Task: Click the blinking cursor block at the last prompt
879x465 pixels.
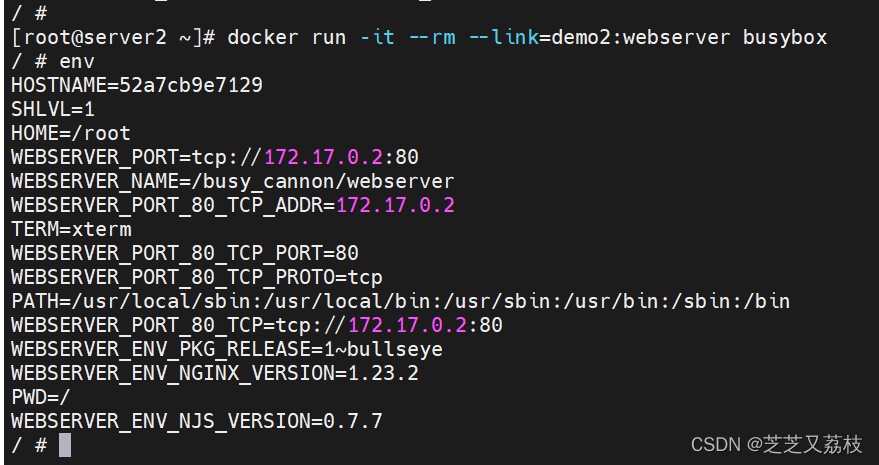Action: pyautogui.click(x=65, y=445)
